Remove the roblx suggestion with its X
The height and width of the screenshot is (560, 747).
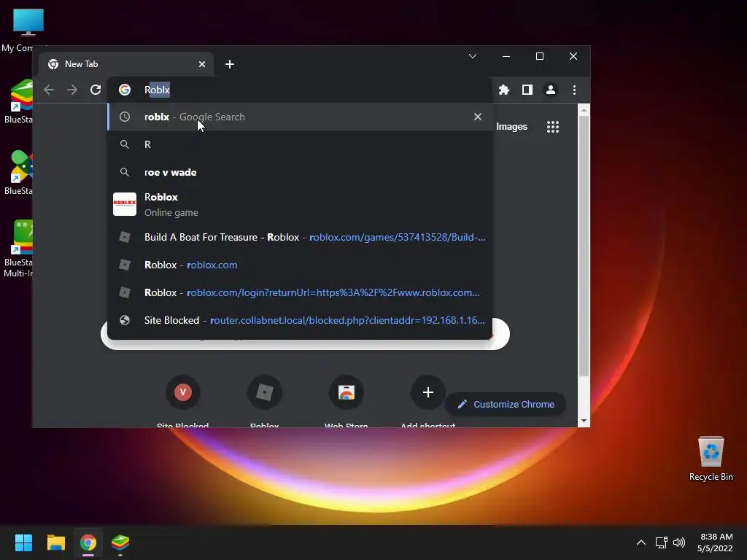coord(477,117)
